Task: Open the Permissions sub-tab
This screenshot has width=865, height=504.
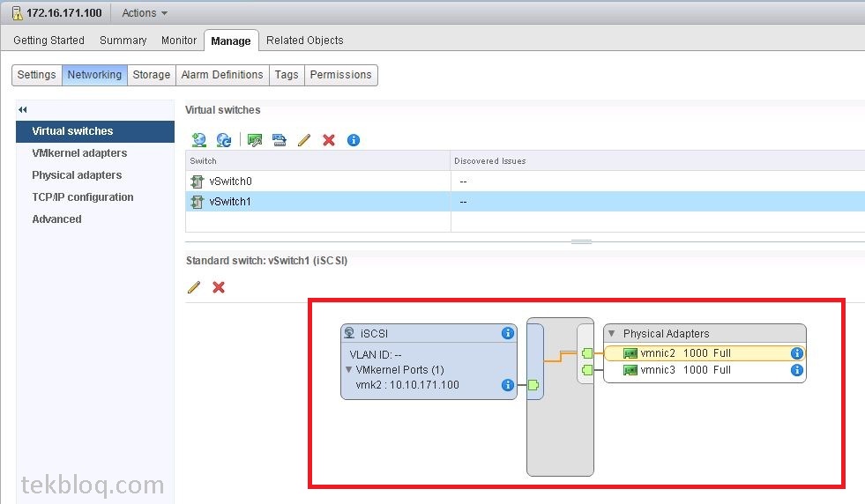Action: point(340,75)
